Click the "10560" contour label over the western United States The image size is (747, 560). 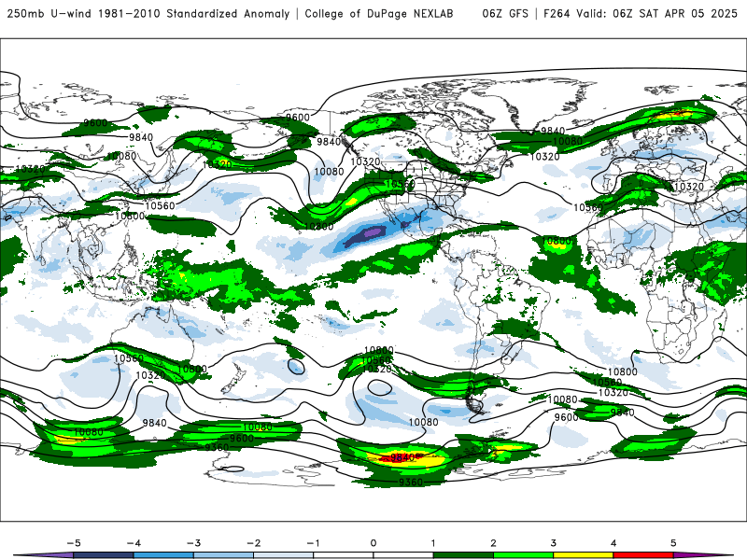point(400,184)
